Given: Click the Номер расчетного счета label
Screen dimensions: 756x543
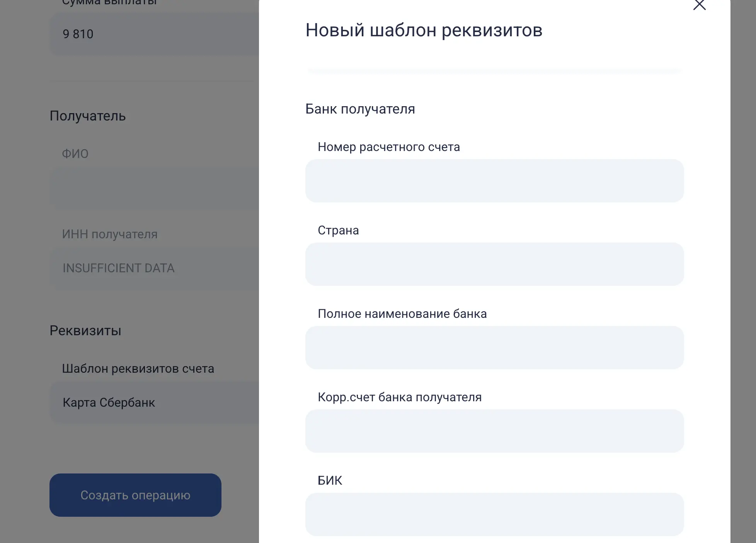Looking at the screenshot, I should pyautogui.click(x=388, y=147).
